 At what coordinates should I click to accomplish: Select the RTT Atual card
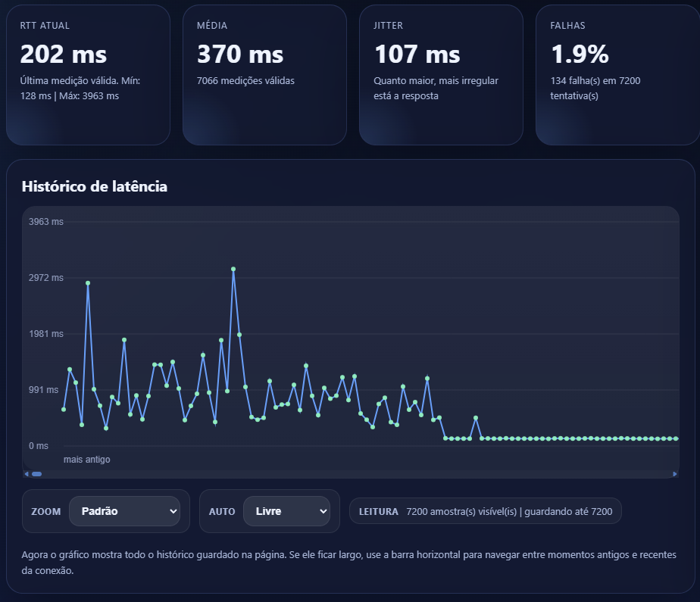coord(88,74)
